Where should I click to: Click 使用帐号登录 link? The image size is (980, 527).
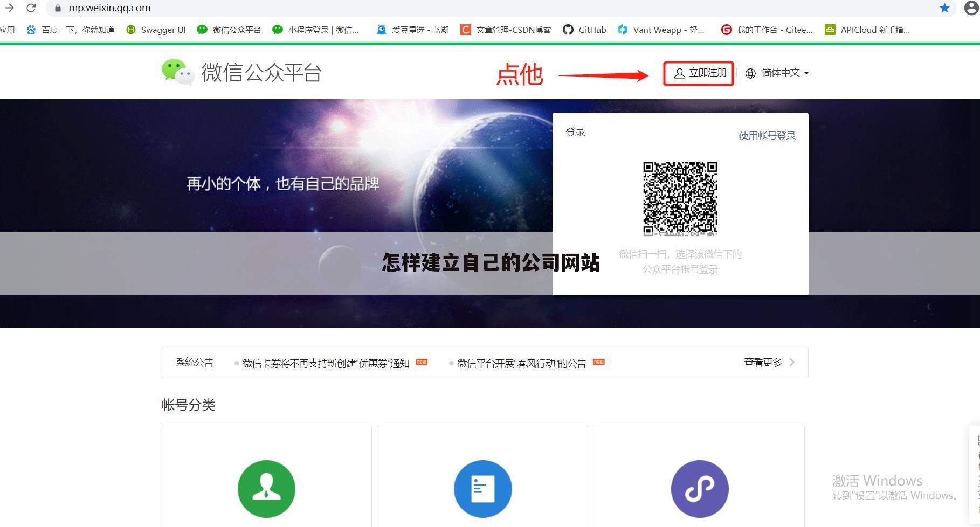coord(767,136)
